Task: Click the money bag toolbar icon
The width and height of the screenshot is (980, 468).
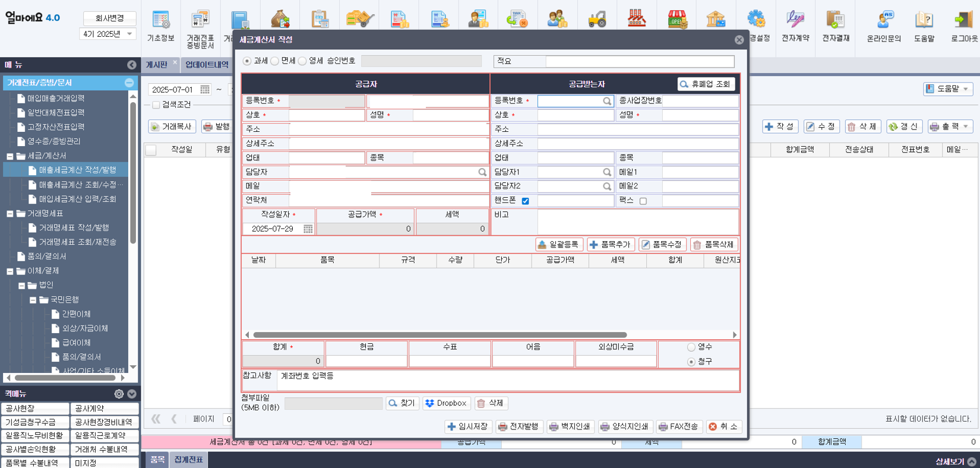Action: coord(280,19)
